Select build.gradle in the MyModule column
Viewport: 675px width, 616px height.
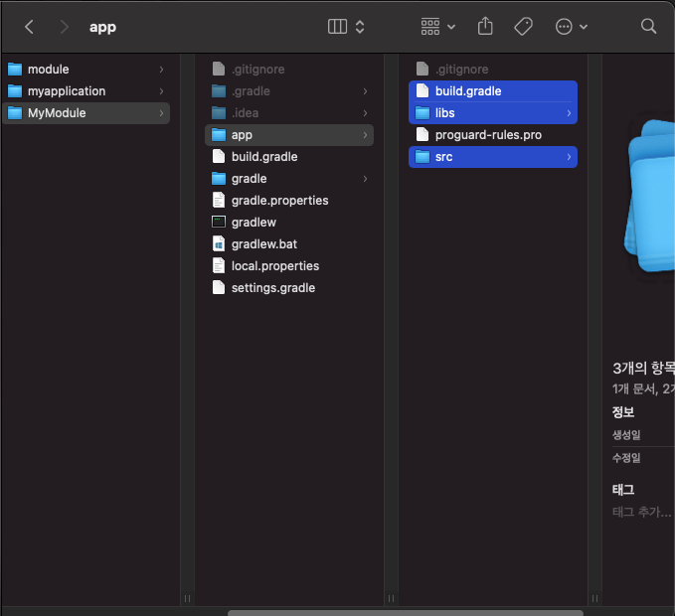[x=289, y=157]
